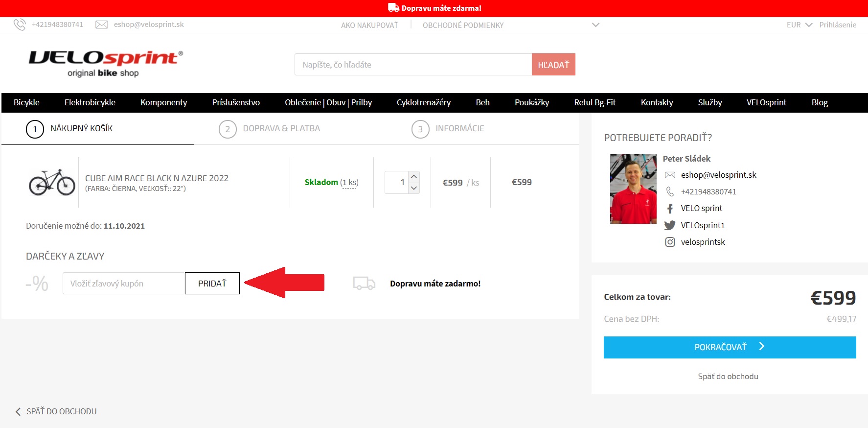This screenshot has width=868, height=428.
Task: Click the step 1 circle for Nákupný košík
Action: point(35,129)
